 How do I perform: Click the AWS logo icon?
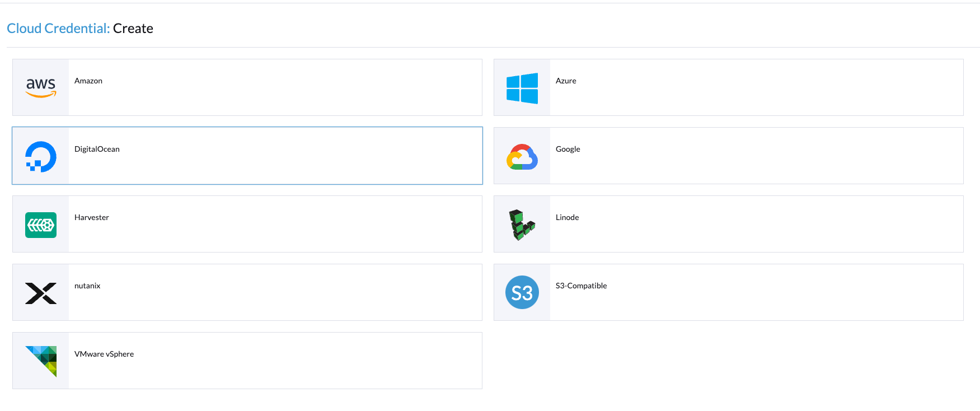[41, 87]
